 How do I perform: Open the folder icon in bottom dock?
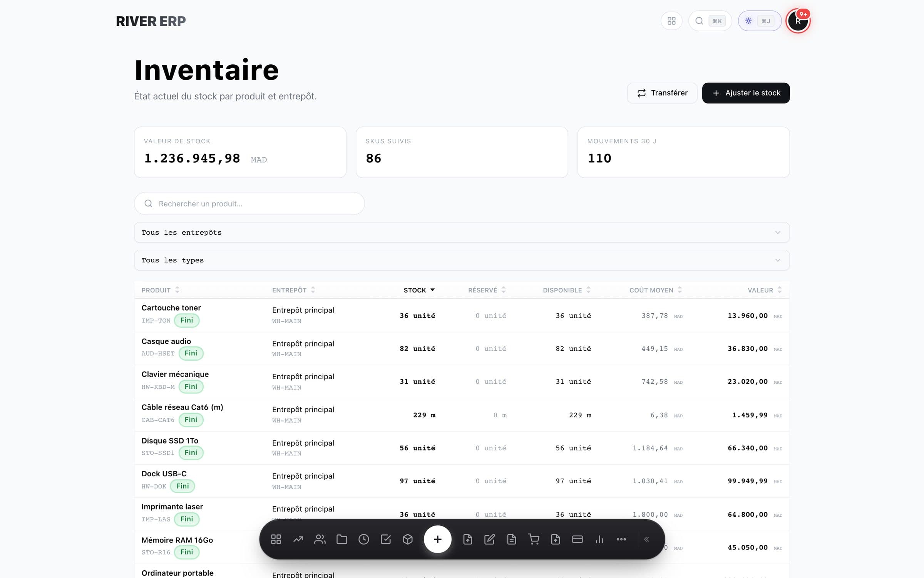click(x=342, y=539)
